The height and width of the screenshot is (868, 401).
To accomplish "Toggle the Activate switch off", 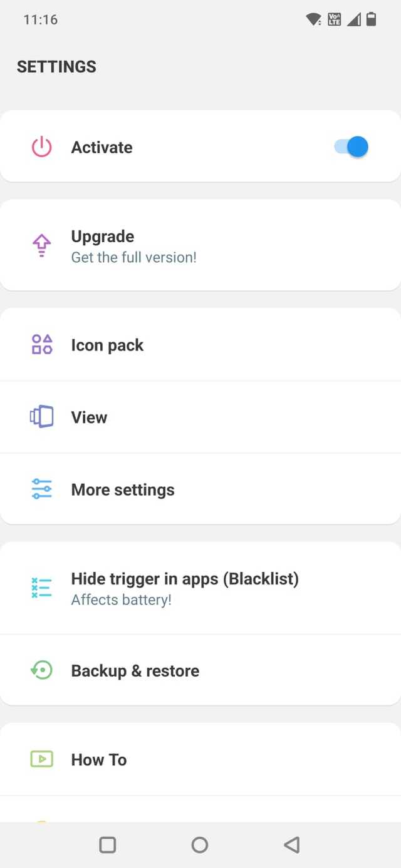I will coord(352,147).
